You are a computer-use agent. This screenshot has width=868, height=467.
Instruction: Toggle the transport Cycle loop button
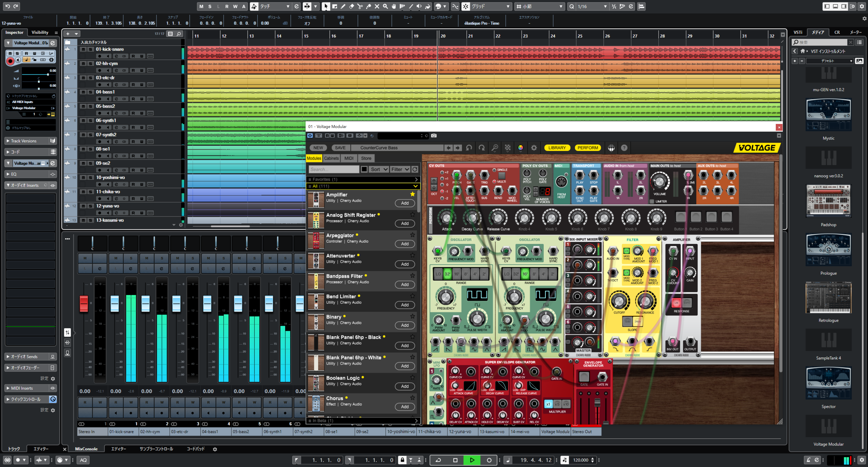(438, 460)
